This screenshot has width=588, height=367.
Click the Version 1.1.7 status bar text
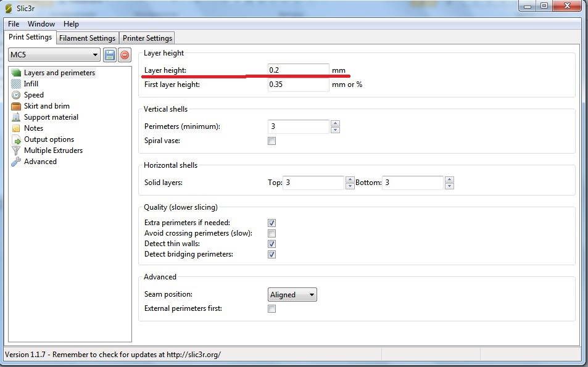(x=113, y=355)
